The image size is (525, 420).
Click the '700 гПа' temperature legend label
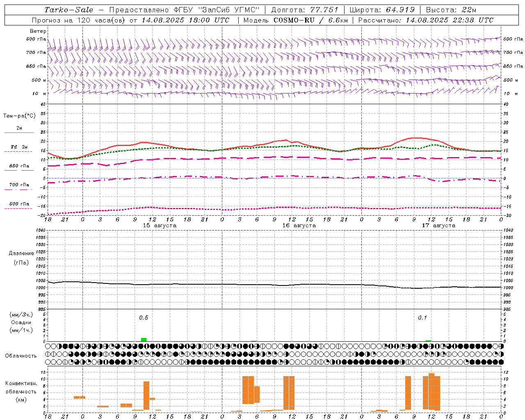coord(19,185)
